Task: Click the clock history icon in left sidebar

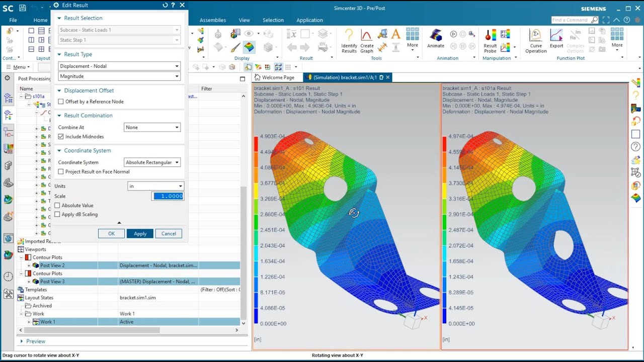Action: pyautogui.click(x=8, y=277)
